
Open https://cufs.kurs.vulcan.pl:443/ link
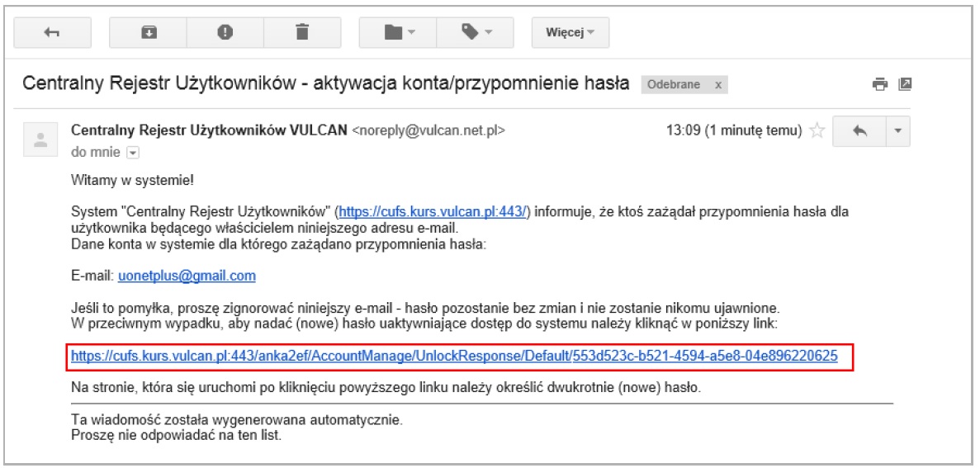pos(433,211)
